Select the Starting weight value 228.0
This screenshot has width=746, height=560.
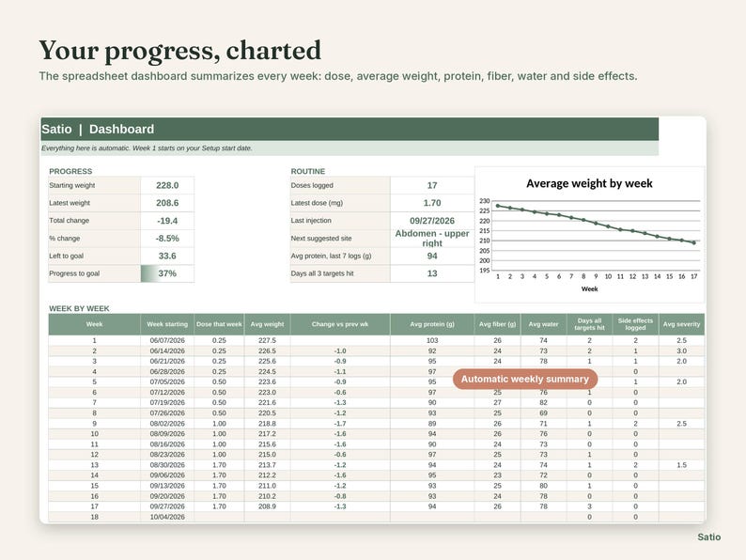(167, 185)
